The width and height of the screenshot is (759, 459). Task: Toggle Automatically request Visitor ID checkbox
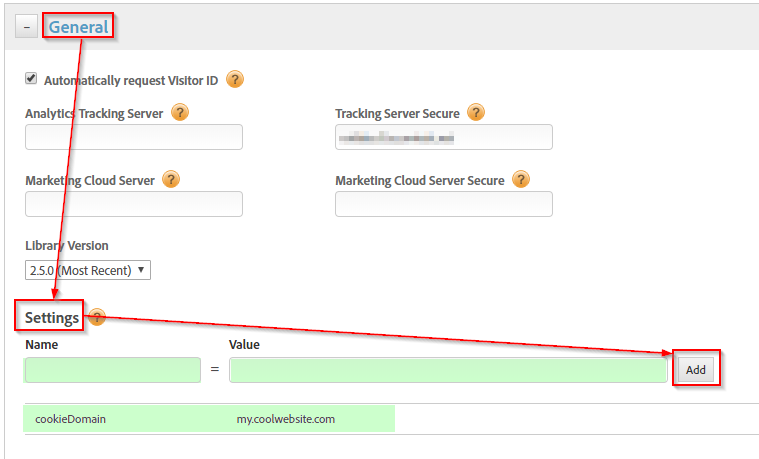(31, 78)
